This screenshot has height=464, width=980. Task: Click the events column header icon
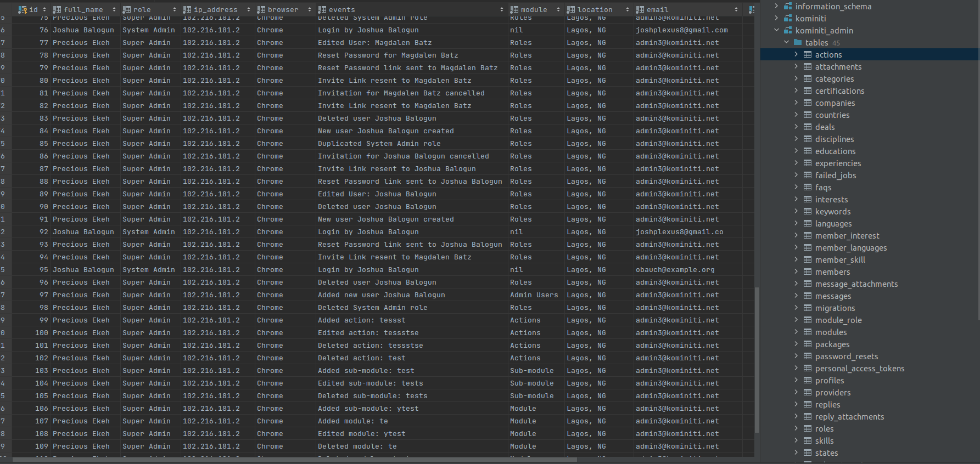[322, 10]
